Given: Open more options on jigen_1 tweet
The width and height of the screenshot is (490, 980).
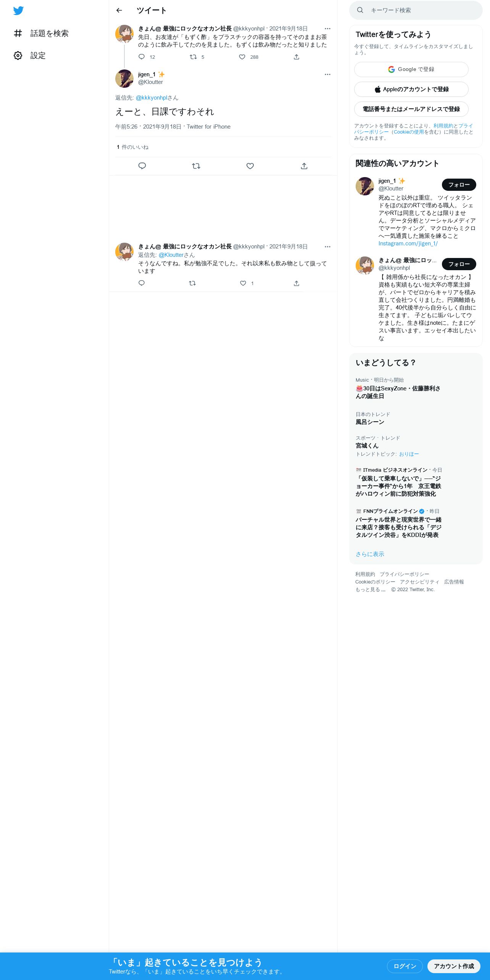Looking at the screenshot, I should [x=327, y=74].
